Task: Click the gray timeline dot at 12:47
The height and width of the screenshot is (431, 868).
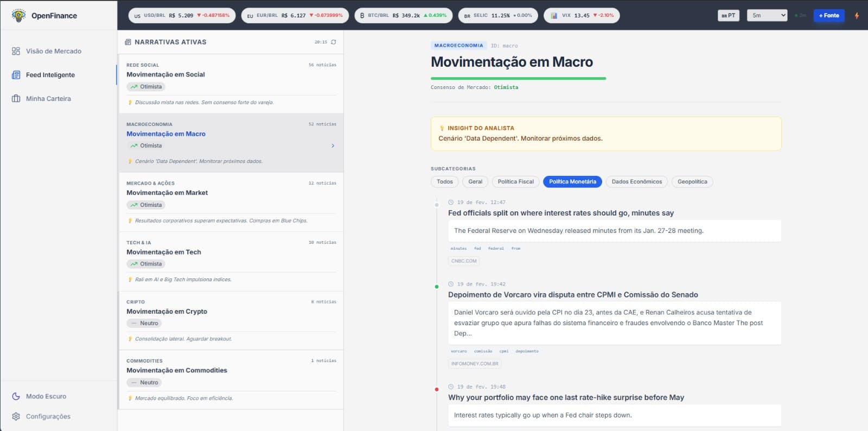Action: pyautogui.click(x=437, y=205)
